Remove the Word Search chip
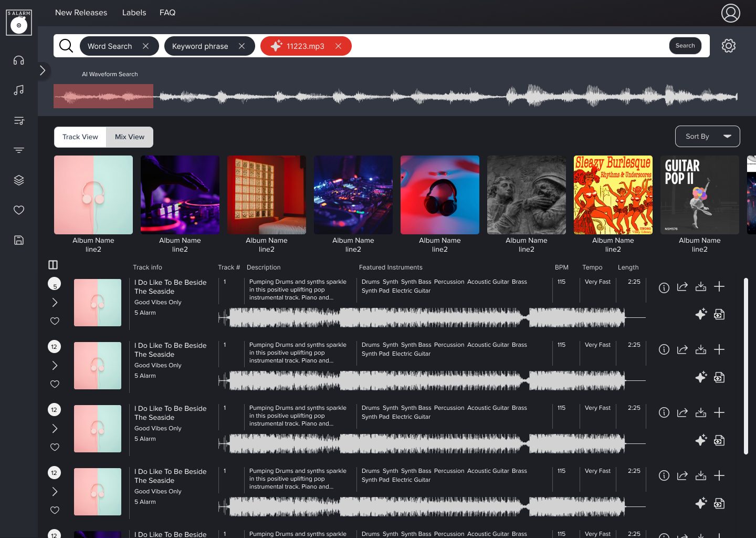This screenshot has height=538, width=756. 146,46
